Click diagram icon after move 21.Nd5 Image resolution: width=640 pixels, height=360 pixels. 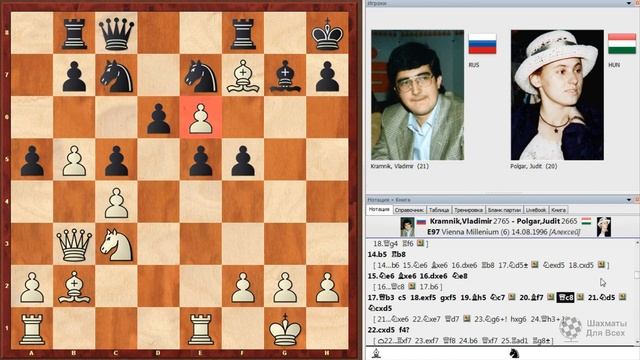[622, 297]
